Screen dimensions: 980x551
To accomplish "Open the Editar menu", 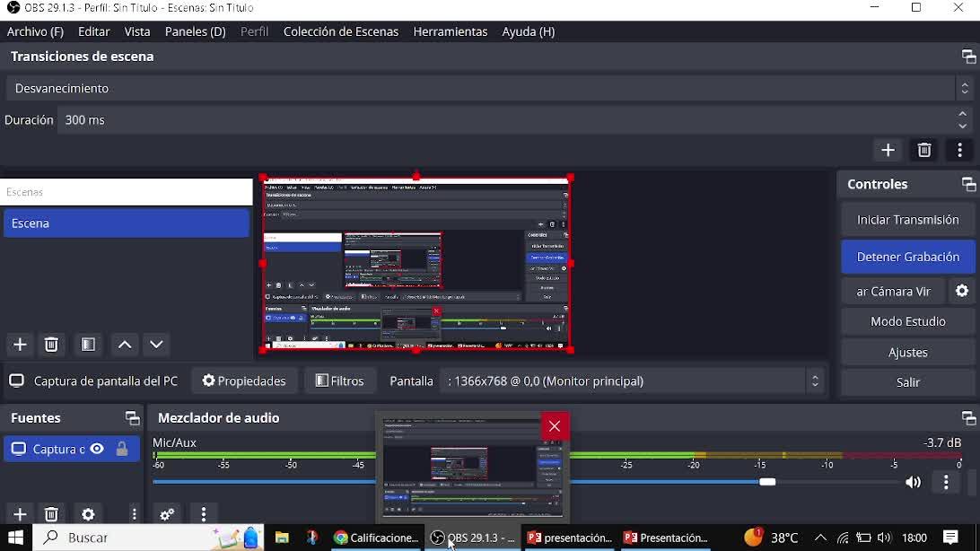I will [x=93, y=32].
